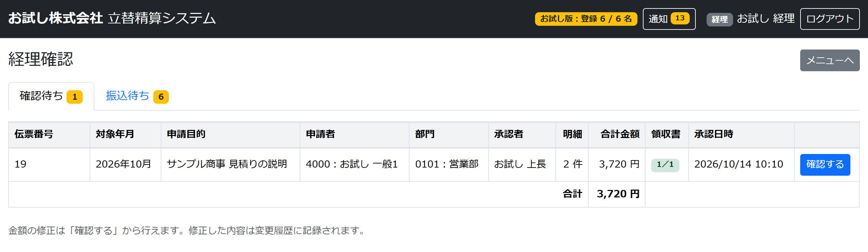Click the 領収書 column header
Screen dimensions: 868x252
point(666,134)
